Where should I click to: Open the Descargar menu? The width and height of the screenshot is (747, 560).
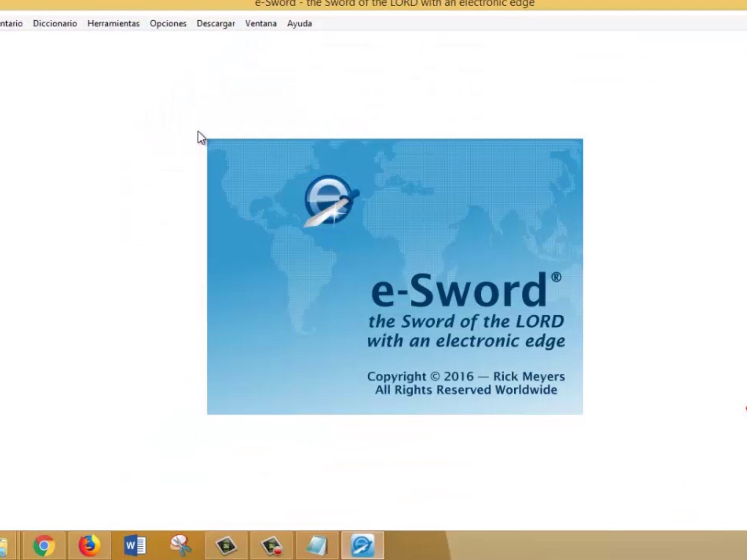216,23
